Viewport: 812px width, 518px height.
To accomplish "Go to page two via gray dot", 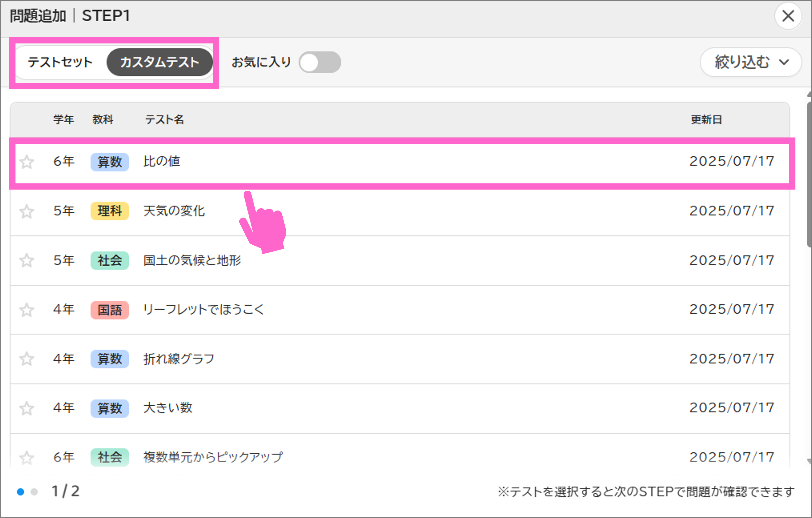I will (34, 492).
